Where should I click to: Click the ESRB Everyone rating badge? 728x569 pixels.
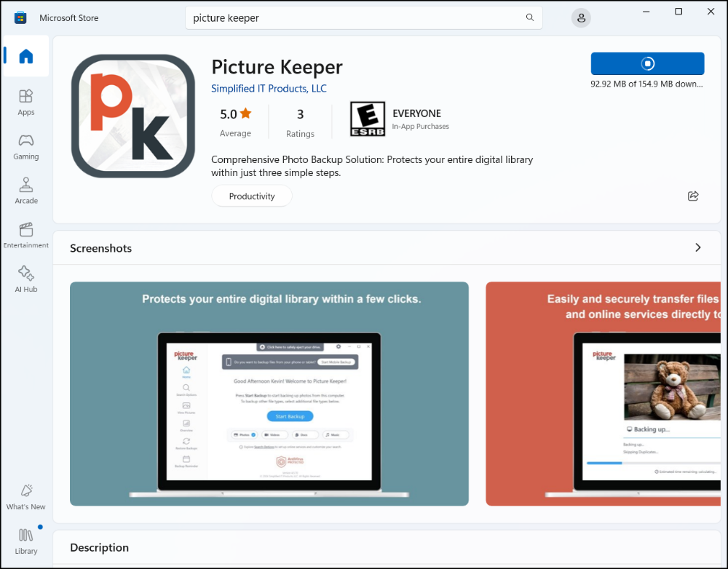367,119
